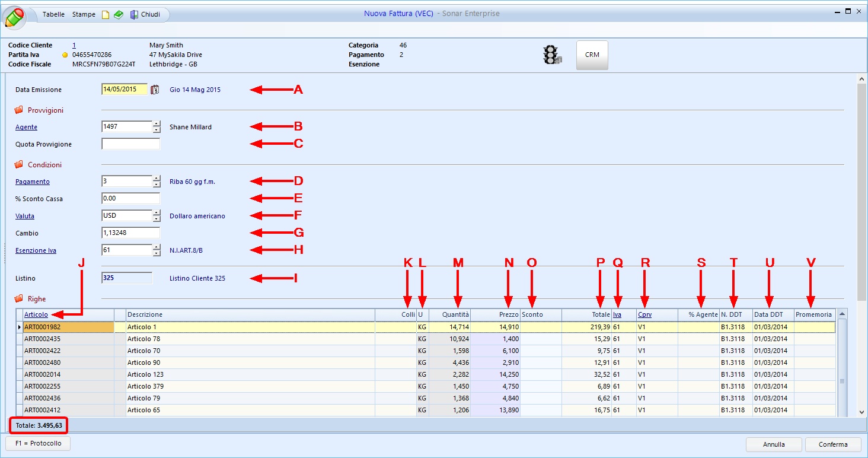Click the Provvigioni section folder icon

click(x=18, y=110)
